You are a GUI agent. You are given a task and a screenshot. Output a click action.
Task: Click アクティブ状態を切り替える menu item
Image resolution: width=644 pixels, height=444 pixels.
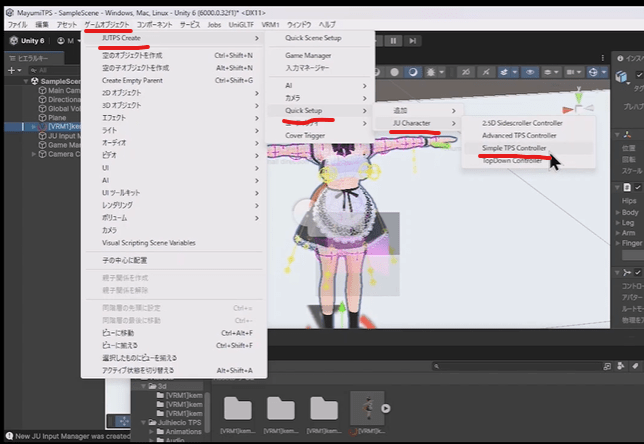(x=175, y=370)
